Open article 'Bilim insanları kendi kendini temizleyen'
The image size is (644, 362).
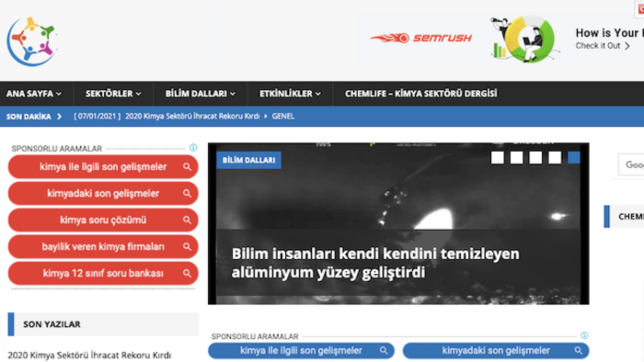[375, 263]
